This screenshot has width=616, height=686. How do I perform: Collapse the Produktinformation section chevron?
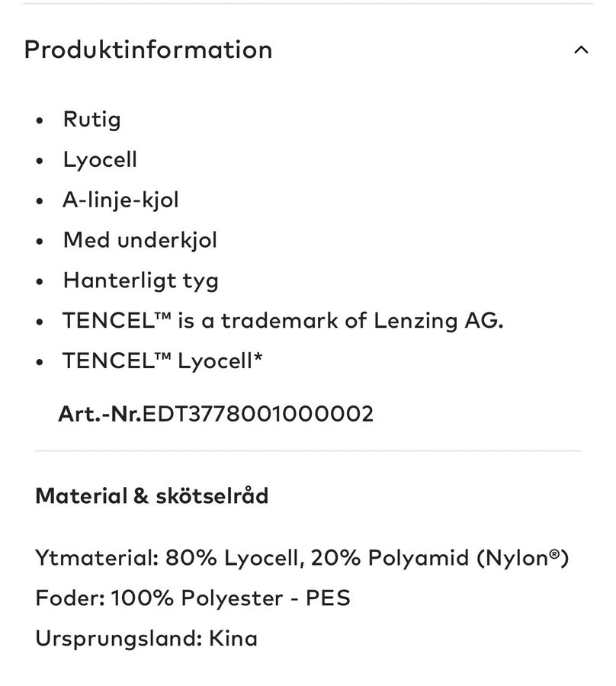(581, 50)
